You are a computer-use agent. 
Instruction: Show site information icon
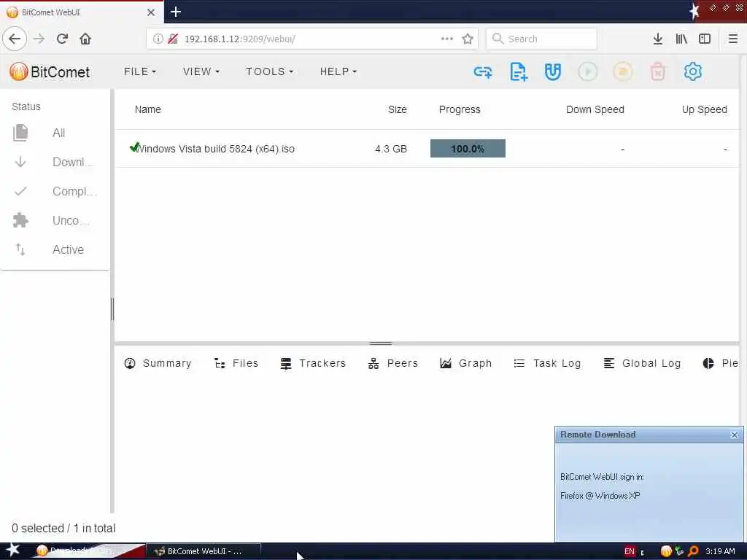[158, 39]
